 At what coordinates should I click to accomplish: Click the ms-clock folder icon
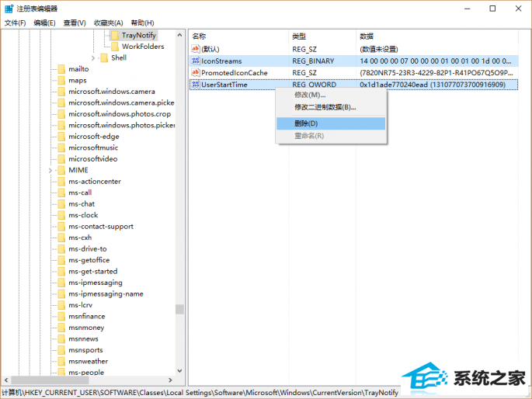pos(61,215)
